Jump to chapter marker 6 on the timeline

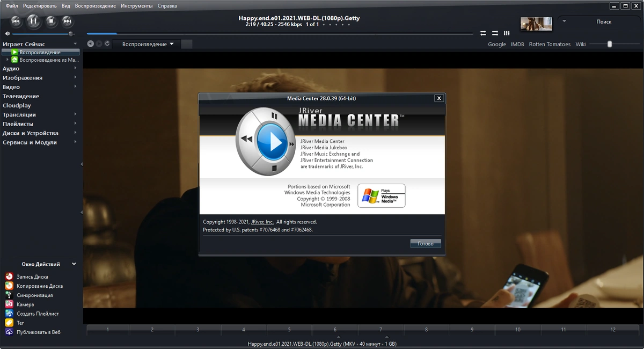click(x=335, y=329)
